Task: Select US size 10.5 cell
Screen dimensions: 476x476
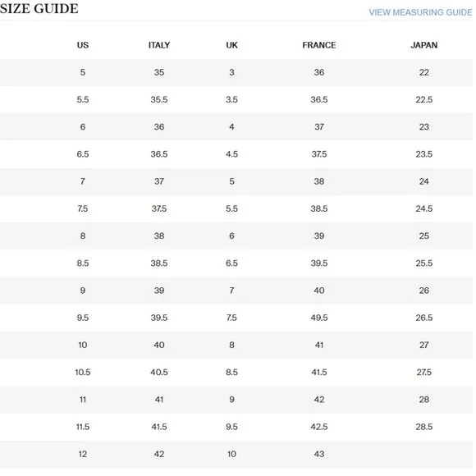Action: coord(83,373)
